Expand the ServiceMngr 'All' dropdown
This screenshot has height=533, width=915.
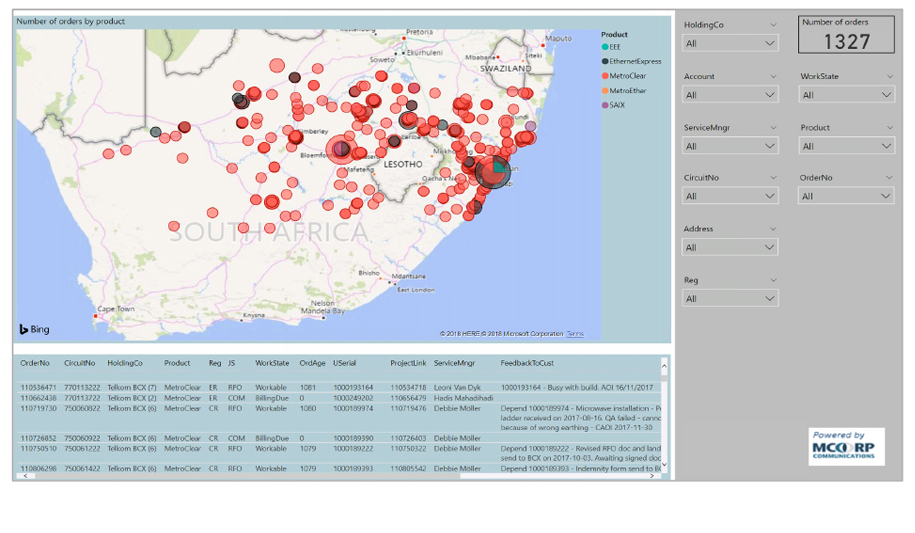(x=730, y=146)
